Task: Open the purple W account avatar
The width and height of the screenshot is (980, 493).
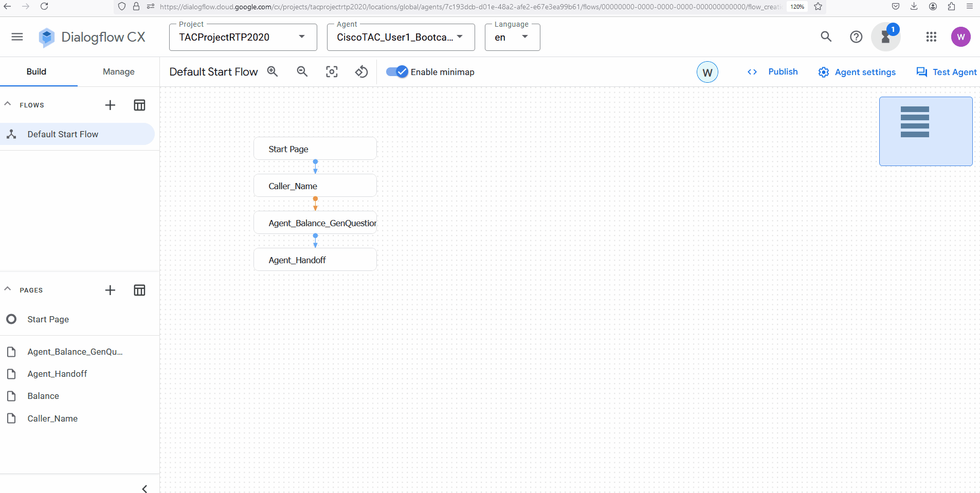Action: (x=960, y=36)
